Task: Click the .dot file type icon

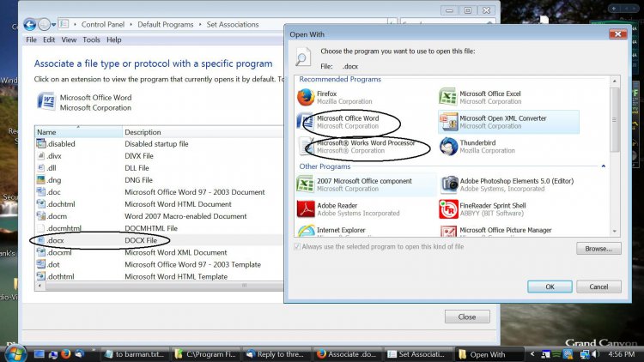Action: coord(41,264)
